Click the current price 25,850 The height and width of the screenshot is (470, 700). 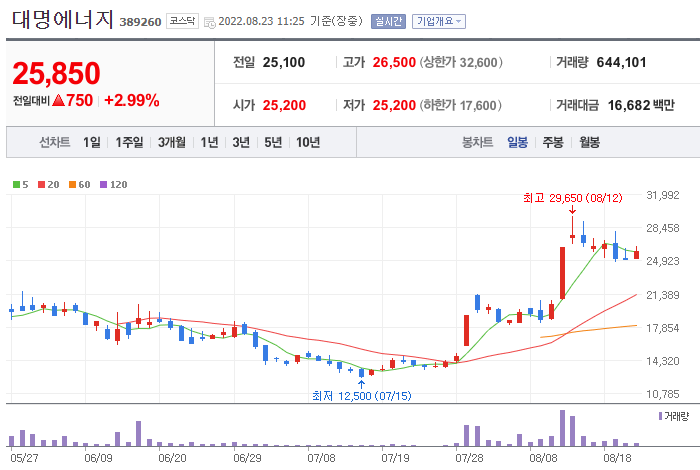56,73
